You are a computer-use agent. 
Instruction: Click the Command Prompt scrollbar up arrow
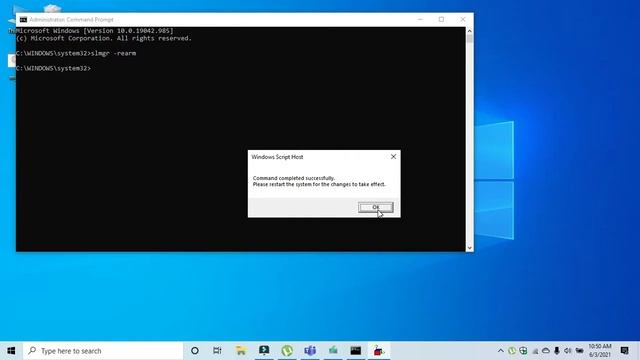point(469,31)
